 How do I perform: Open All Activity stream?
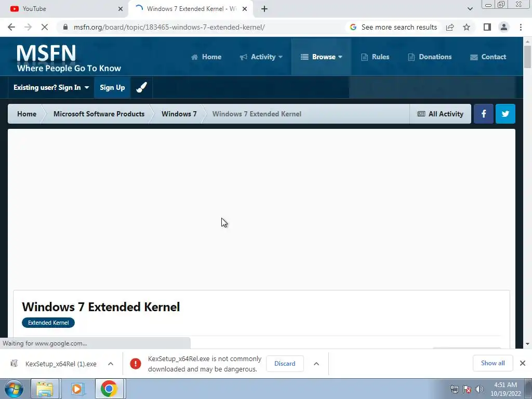point(441,114)
